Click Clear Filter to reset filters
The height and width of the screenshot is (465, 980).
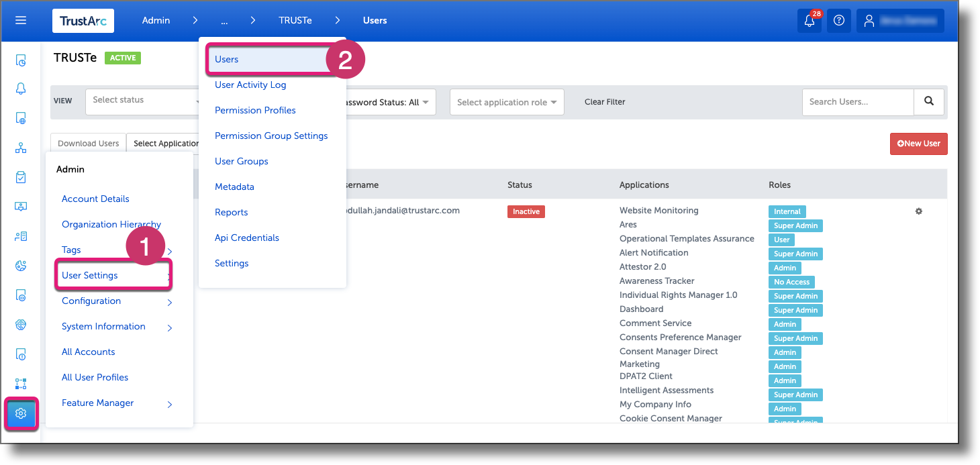click(x=605, y=102)
